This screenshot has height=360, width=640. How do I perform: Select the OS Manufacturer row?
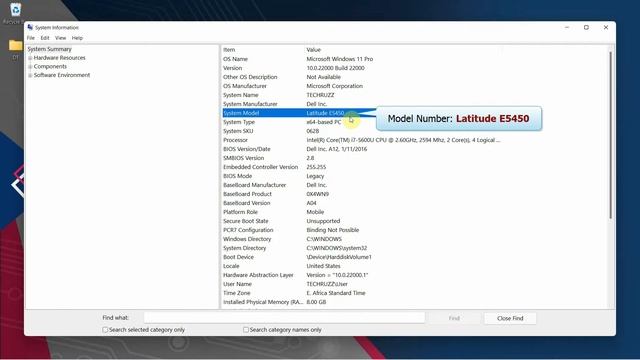[x=414, y=86]
